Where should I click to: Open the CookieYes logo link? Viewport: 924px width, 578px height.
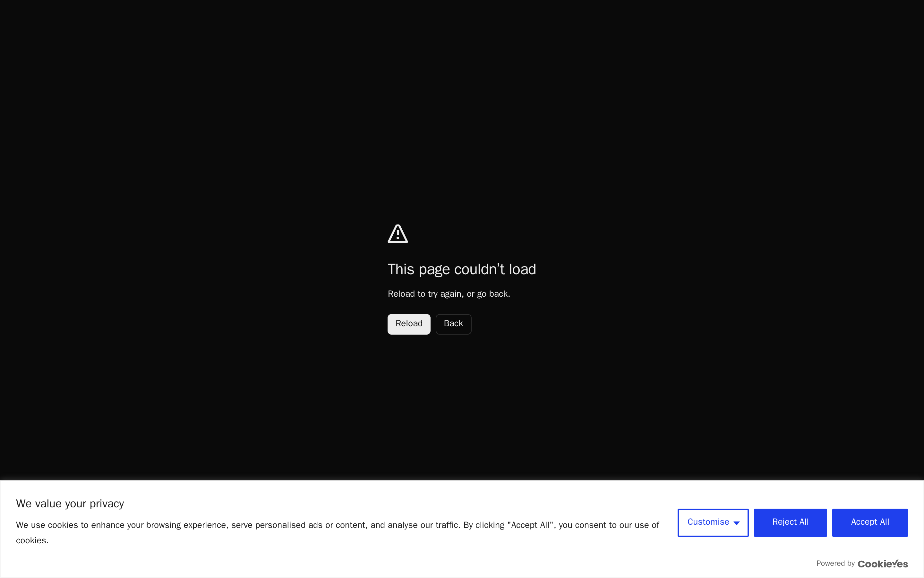click(x=883, y=564)
